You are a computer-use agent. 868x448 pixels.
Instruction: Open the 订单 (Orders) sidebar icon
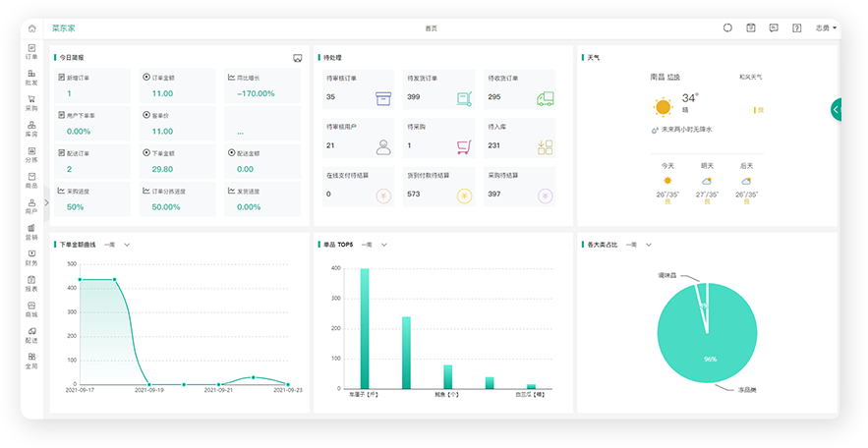pos(31,52)
